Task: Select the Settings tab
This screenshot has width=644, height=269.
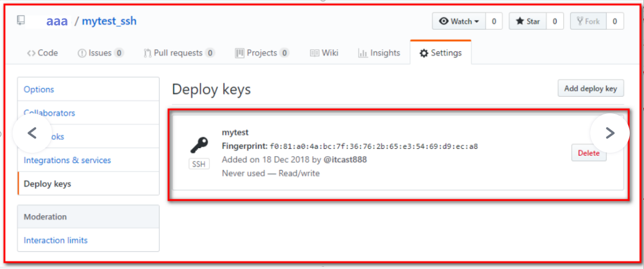Action: click(x=440, y=53)
